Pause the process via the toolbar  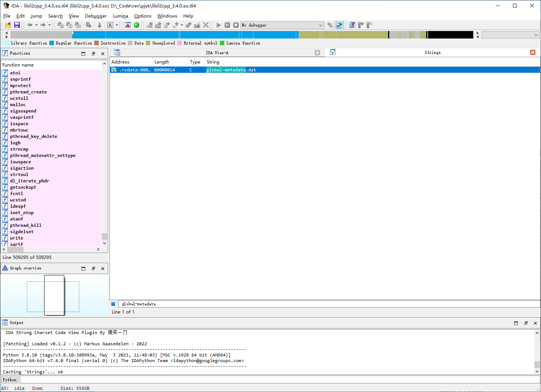(227, 25)
